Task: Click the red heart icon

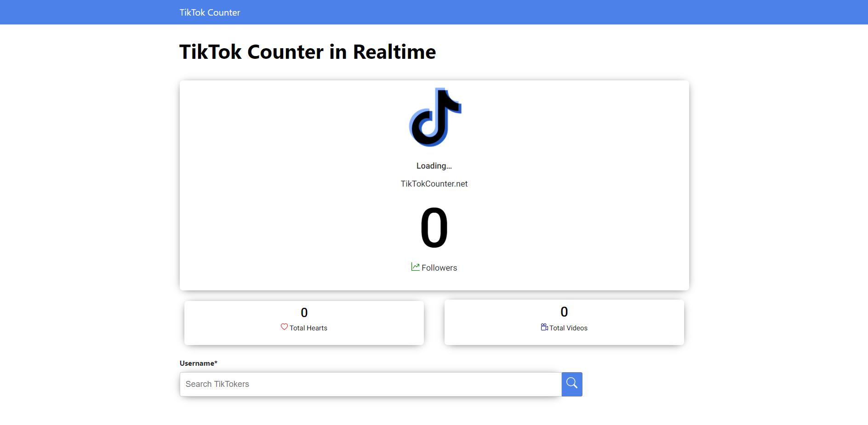Action: coord(284,327)
